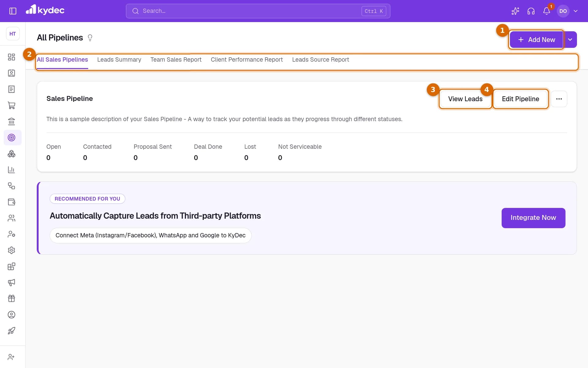Open rocket icon in sidebar
This screenshot has width=588, height=368.
tap(12, 331)
